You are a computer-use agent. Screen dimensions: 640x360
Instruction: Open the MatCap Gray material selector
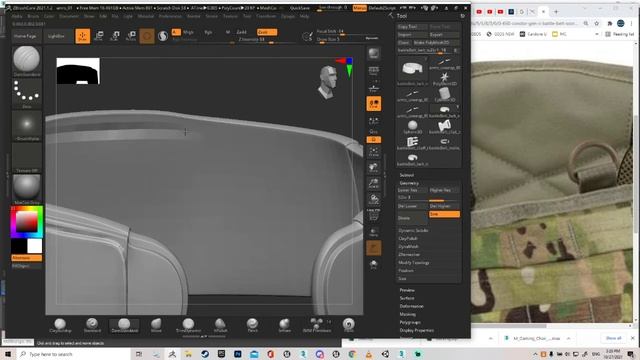tap(27, 189)
